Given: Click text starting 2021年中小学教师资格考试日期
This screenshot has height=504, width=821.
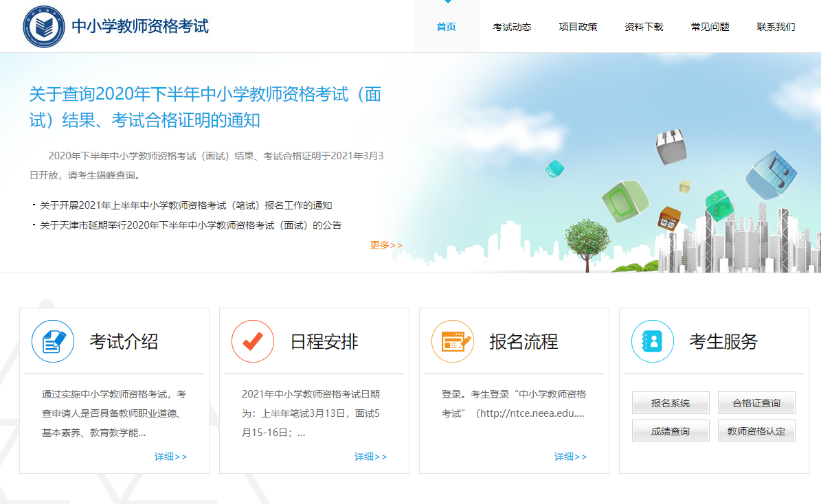Looking at the screenshot, I should 311,413.
